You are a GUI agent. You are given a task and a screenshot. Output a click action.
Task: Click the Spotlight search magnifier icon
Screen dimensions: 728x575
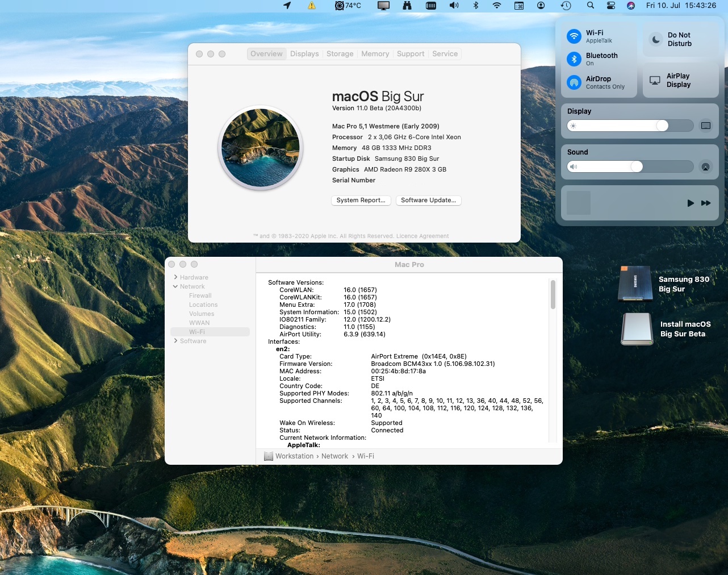(591, 6)
